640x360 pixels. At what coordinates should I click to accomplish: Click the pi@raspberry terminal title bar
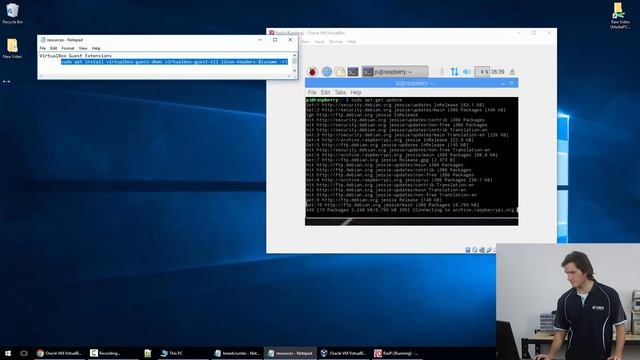411,83
